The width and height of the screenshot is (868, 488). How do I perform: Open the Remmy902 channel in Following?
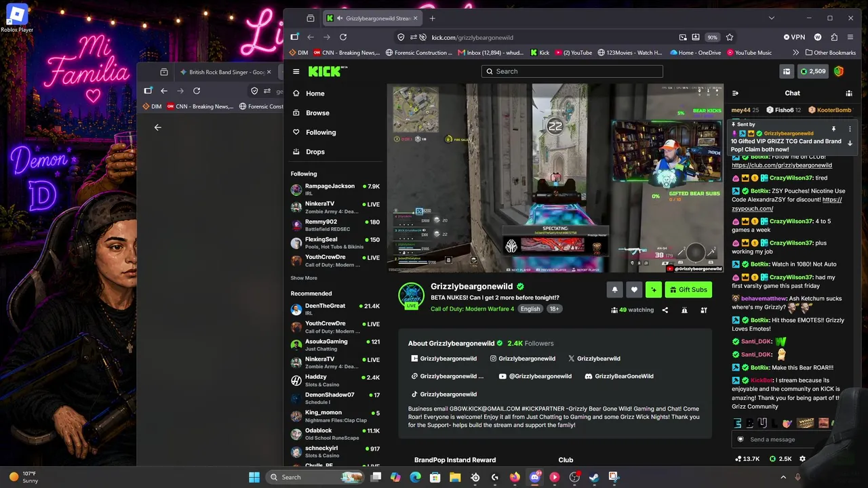pyautogui.click(x=335, y=225)
